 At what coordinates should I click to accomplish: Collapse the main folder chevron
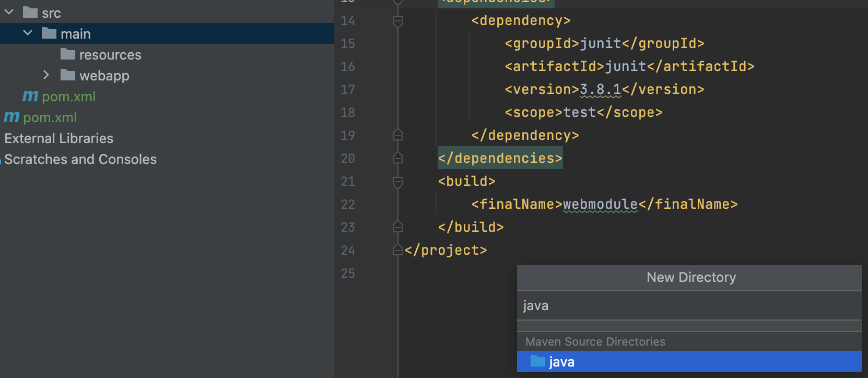(28, 33)
